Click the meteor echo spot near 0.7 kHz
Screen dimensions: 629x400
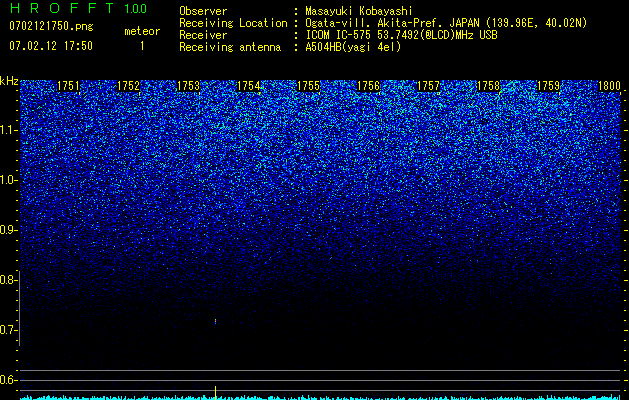215,321
